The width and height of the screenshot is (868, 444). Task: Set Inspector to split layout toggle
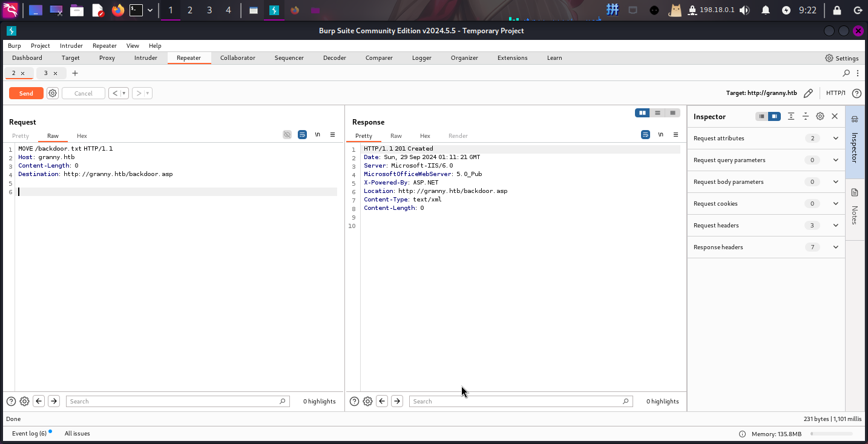pos(774,116)
